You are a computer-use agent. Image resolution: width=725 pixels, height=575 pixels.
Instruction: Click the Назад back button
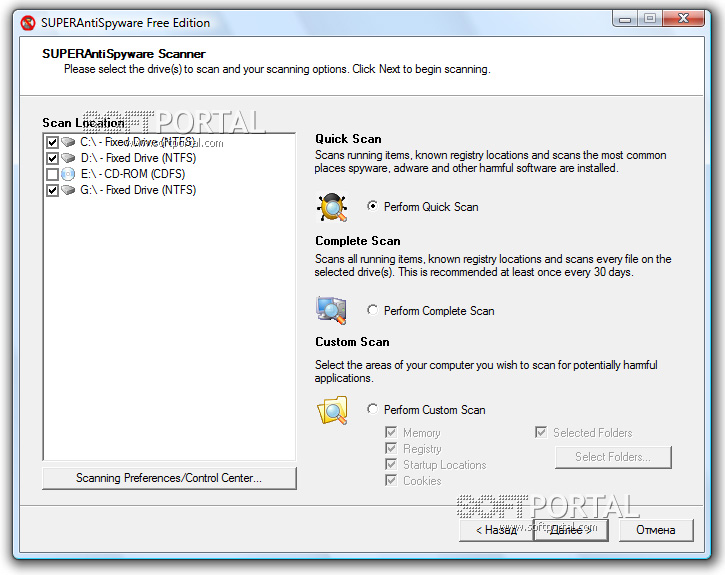[496, 530]
